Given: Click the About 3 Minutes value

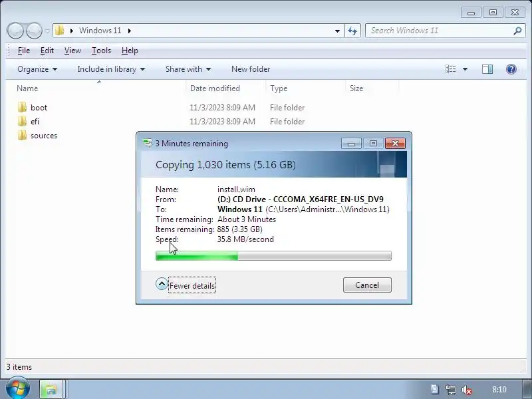Looking at the screenshot, I should [247, 219].
